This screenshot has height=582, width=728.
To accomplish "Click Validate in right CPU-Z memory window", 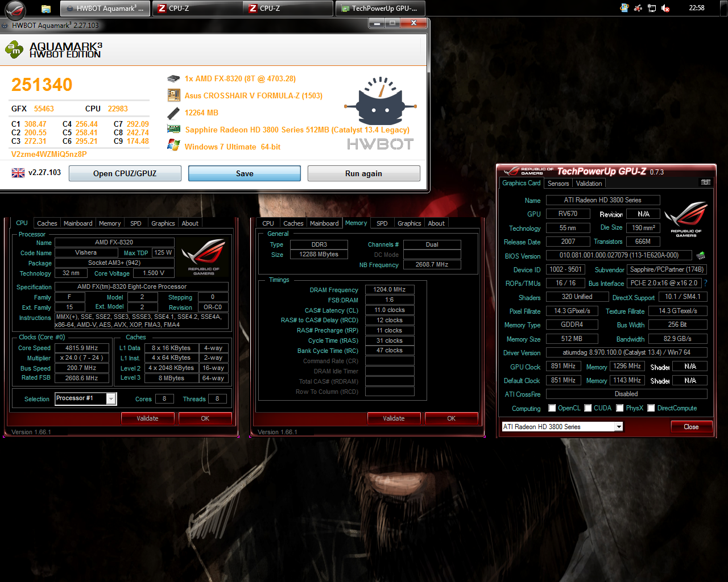I will [x=394, y=418].
